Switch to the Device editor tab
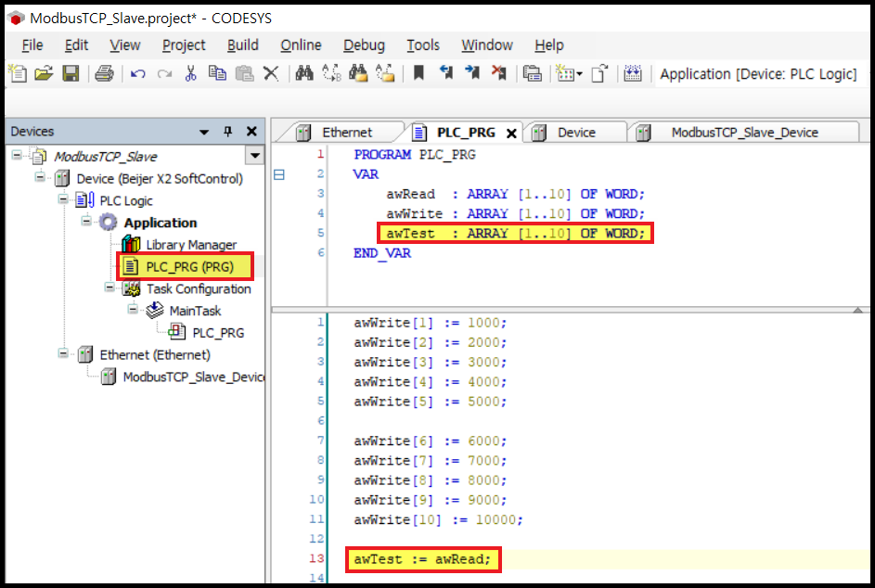Screen dimensions: 875x588 [x=574, y=133]
